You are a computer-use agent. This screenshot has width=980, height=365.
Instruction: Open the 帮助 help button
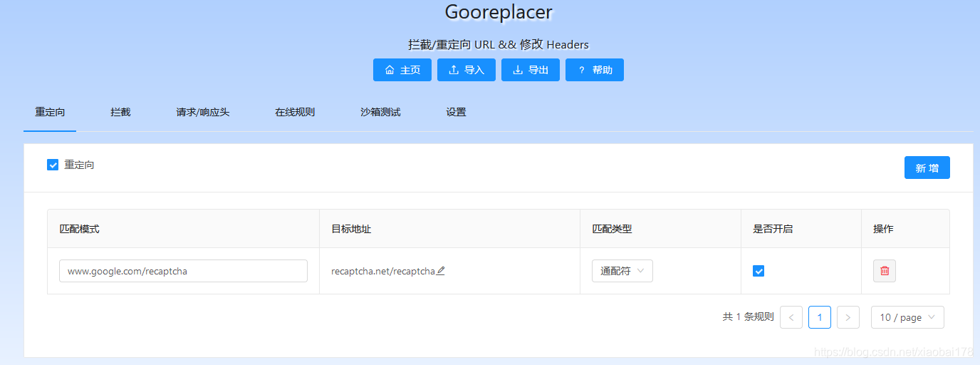tap(595, 70)
